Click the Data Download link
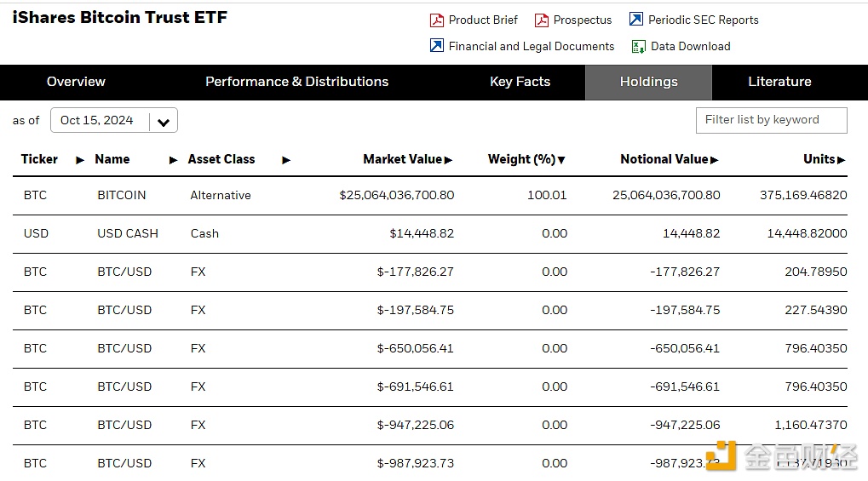 (690, 47)
